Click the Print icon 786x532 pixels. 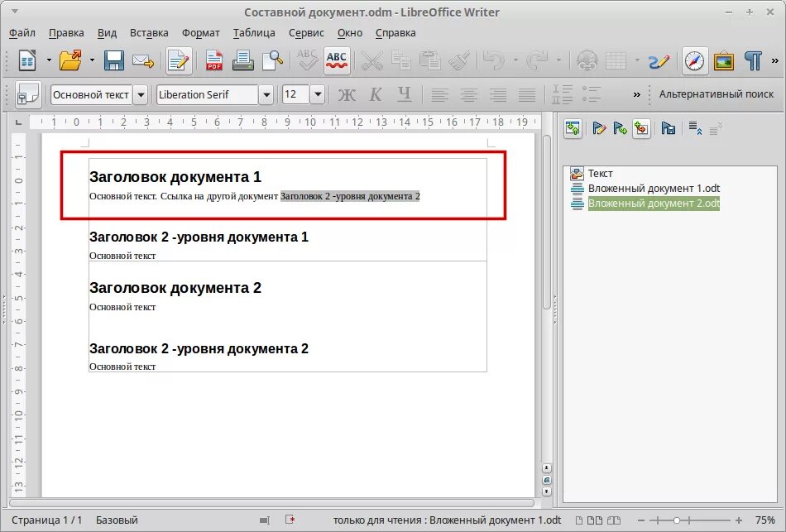[x=242, y=60]
